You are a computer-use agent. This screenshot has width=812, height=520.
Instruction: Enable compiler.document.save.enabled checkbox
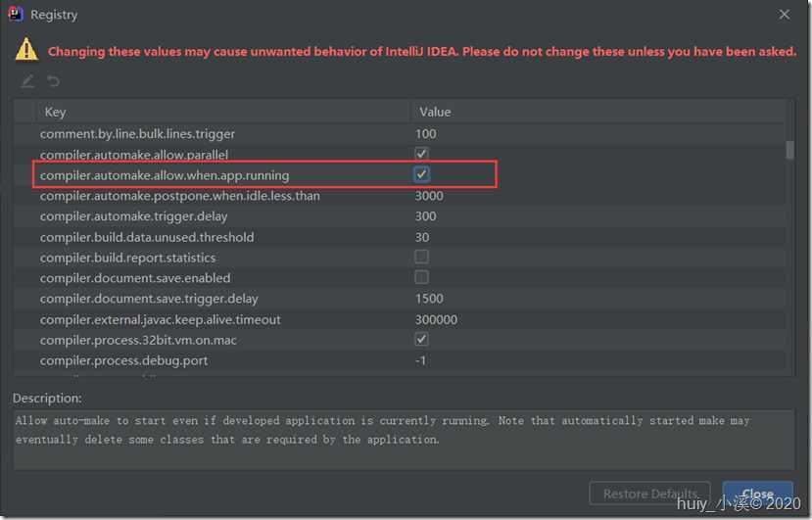coord(421,278)
